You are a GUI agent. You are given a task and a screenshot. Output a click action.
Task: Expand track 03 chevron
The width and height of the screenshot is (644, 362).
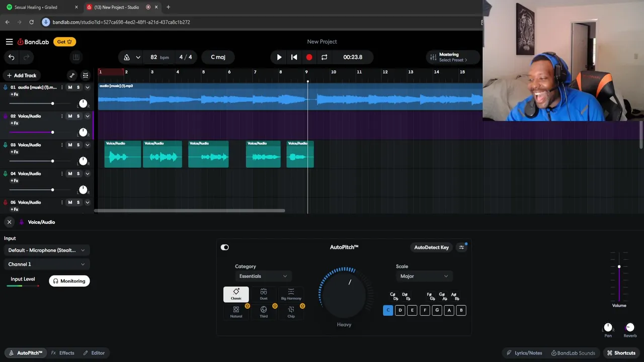pos(87,145)
